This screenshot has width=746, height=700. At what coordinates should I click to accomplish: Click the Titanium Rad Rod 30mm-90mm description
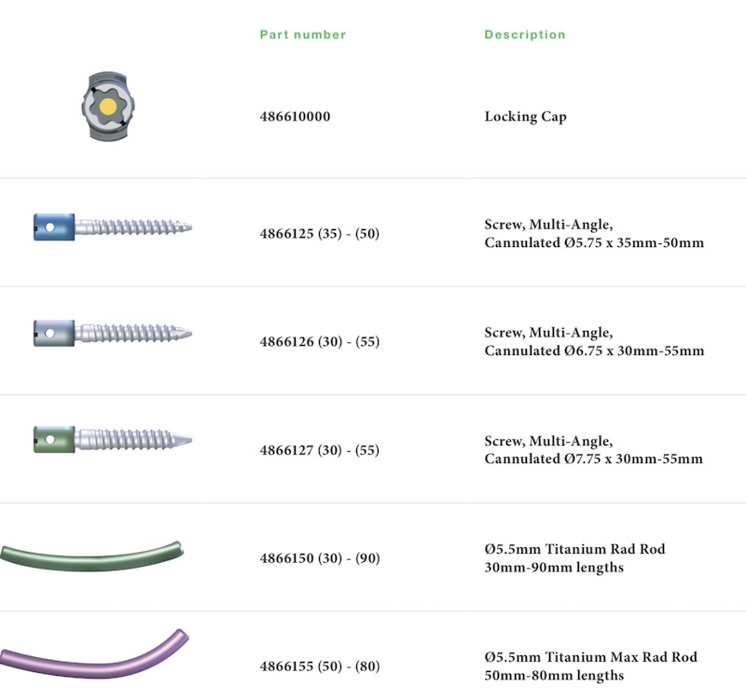pyautogui.click(x=574, y=558)
